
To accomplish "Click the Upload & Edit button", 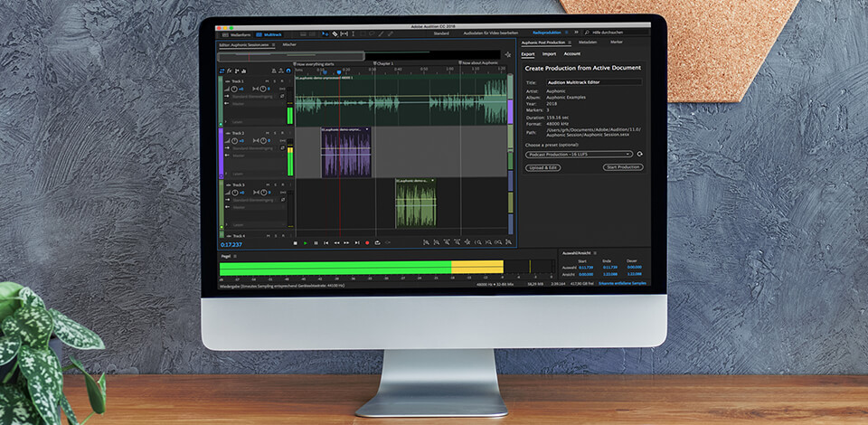I will [542, 167].
